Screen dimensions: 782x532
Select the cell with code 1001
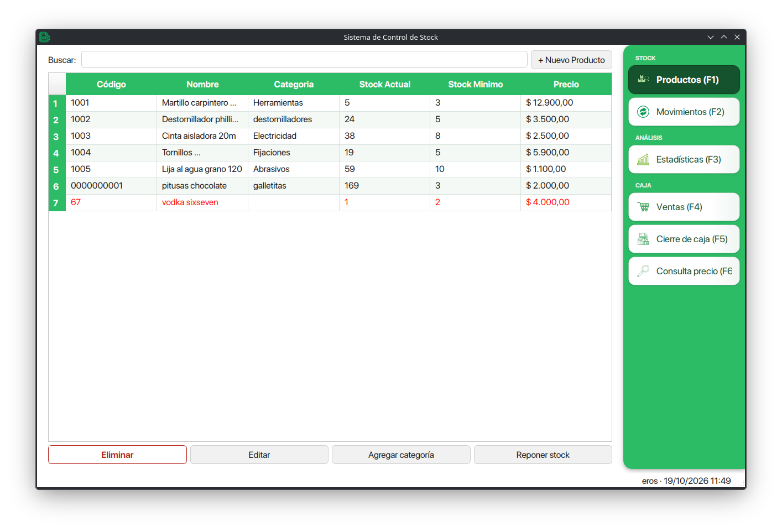click(x=111, y=103)
